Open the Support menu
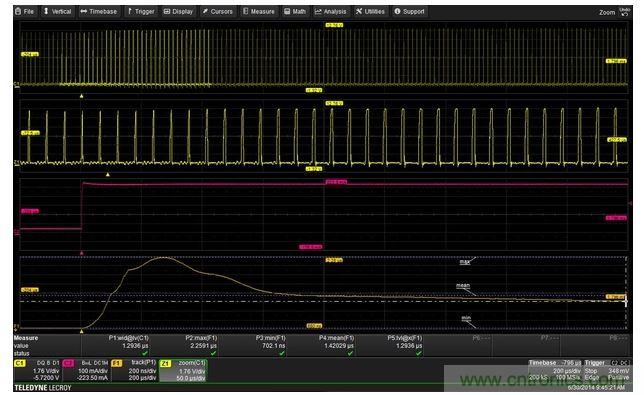The width and height of the screenshot is (644, 395). pos(409,11)
